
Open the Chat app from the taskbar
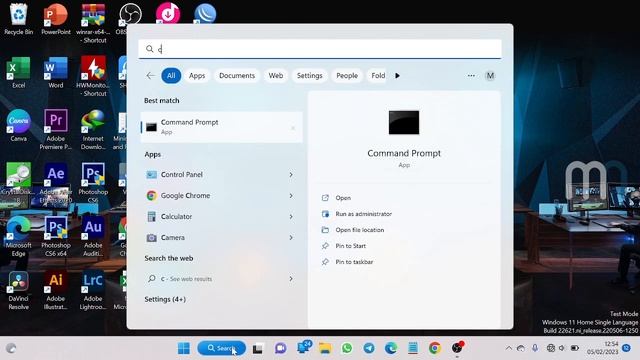(x=280, y=348)
